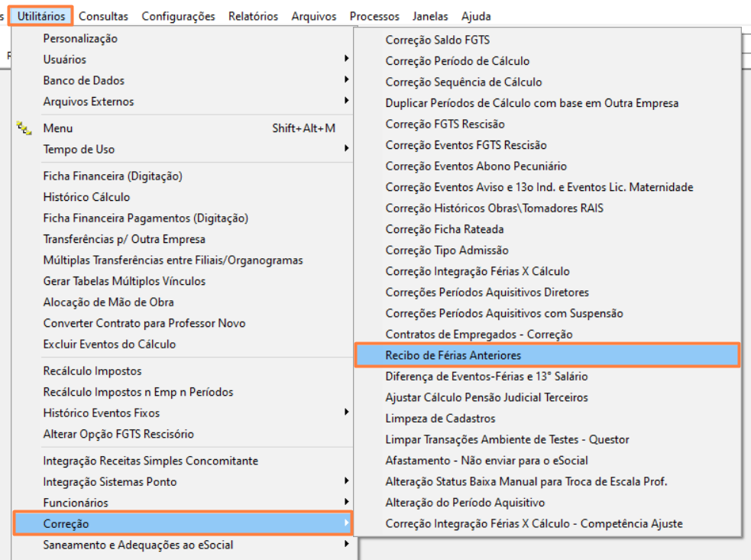Choose Menu with Shift+Alt+M shortcut
Image resolution: width=751 pixels, height=560 pixels.
(183, 128)
